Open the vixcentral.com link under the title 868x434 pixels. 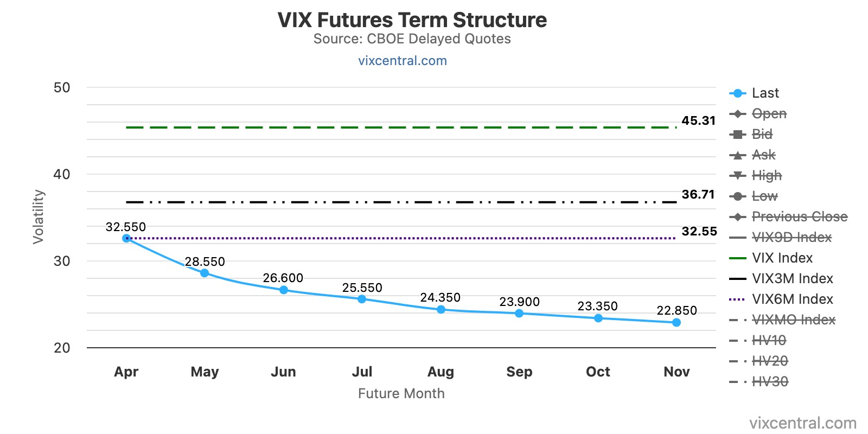[x=403, y=61]
